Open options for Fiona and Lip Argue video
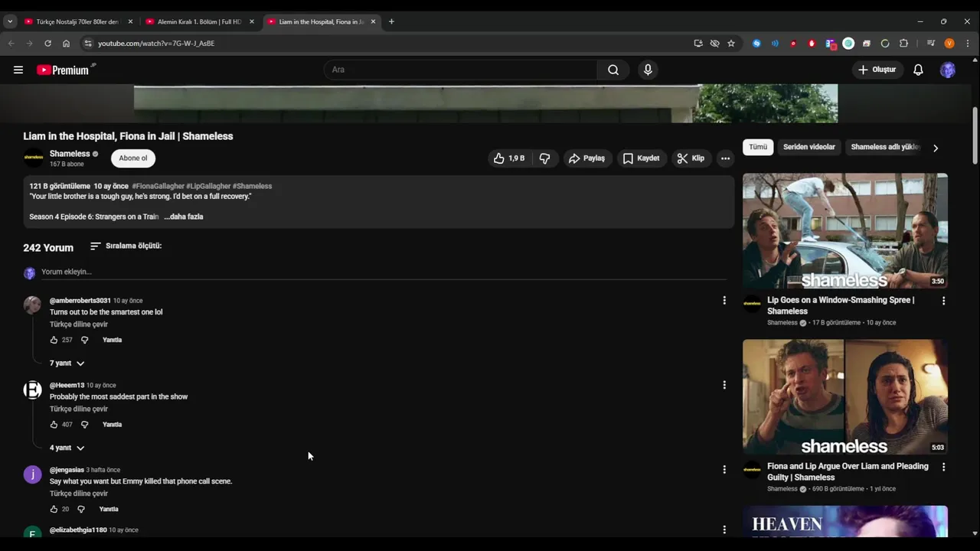This screenshot has height=551, width=980. [943, 467]
